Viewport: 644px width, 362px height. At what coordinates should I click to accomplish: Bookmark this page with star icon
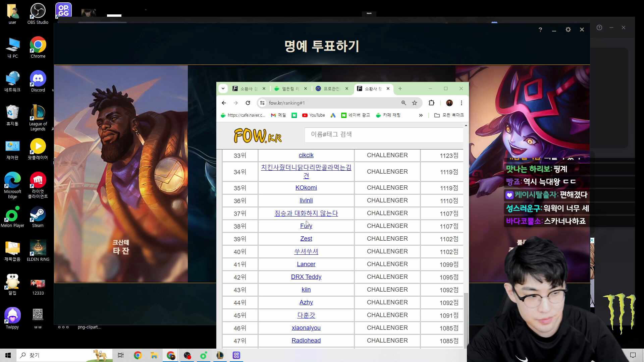415,103
